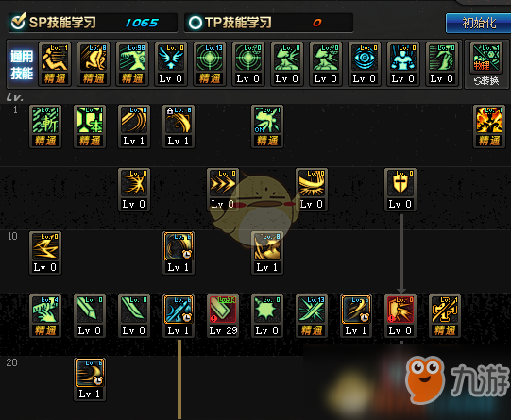
Task: Click the Lv.98 mastered general skill icon
Action: coord(132,64)
